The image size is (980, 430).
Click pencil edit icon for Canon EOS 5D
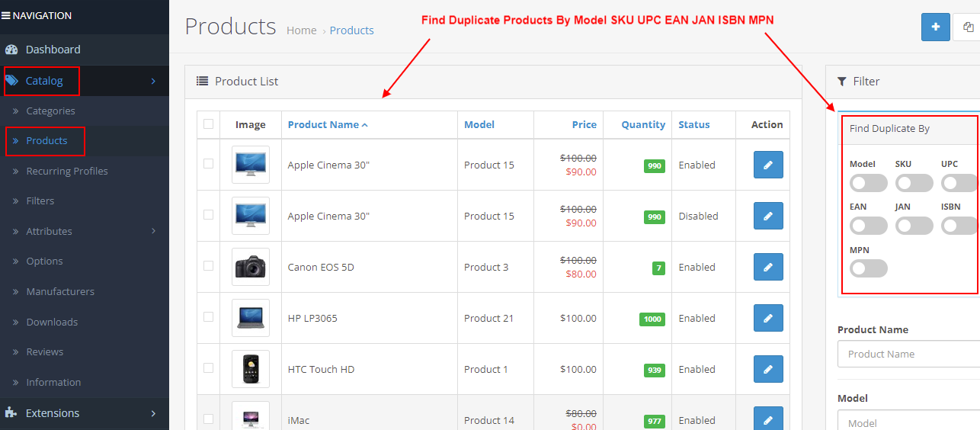[768, 267]
